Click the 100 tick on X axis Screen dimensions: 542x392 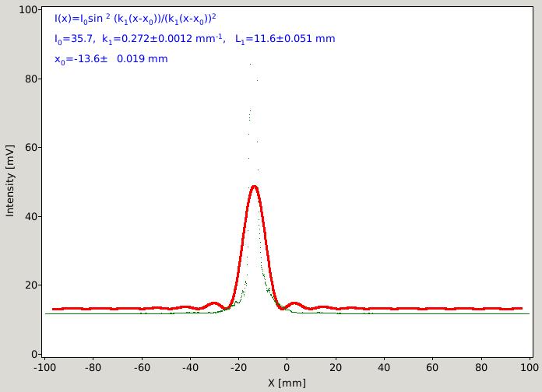tap(530, 367)
